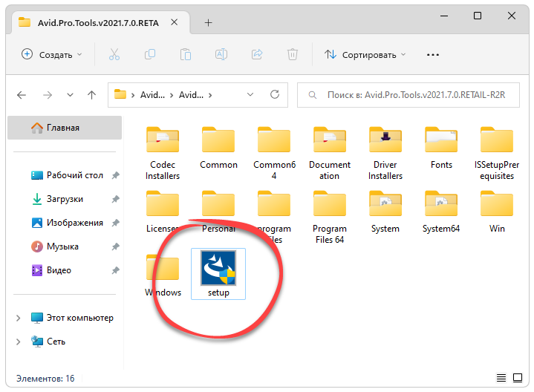Open the Driver Installers folder
534x392 pixels.
click(x=385, y=153)
